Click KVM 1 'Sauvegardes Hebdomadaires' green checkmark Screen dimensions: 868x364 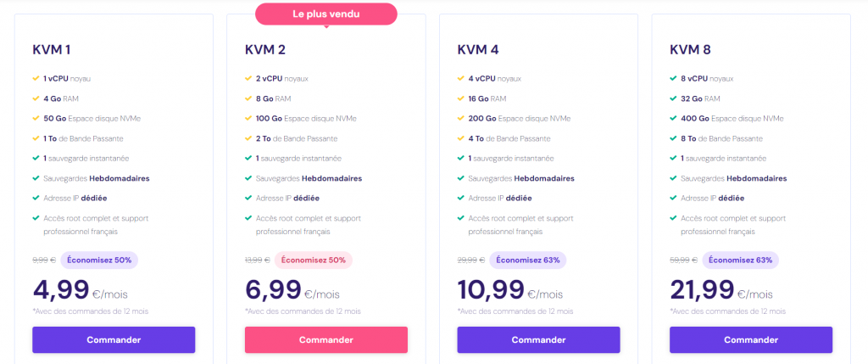36,178
